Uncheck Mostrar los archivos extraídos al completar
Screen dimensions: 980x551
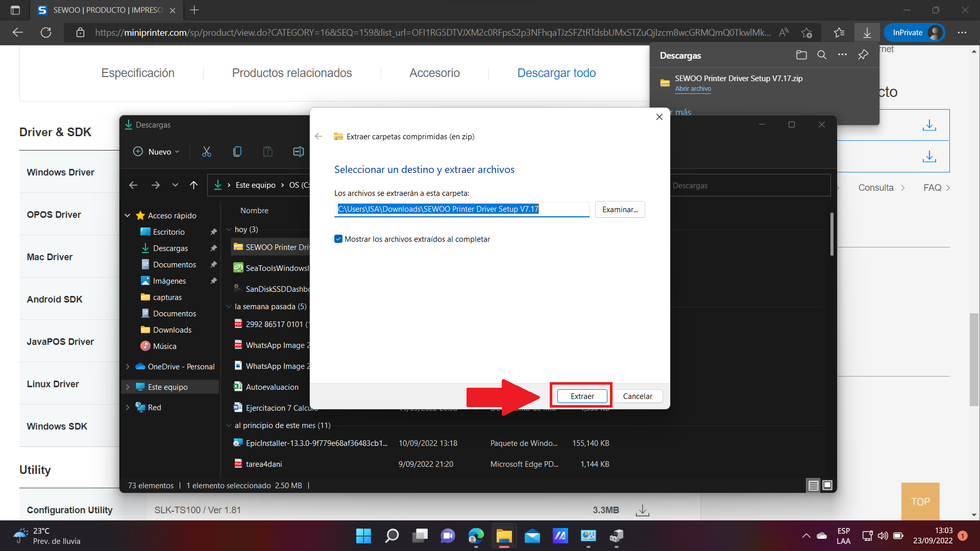point(338,239)
